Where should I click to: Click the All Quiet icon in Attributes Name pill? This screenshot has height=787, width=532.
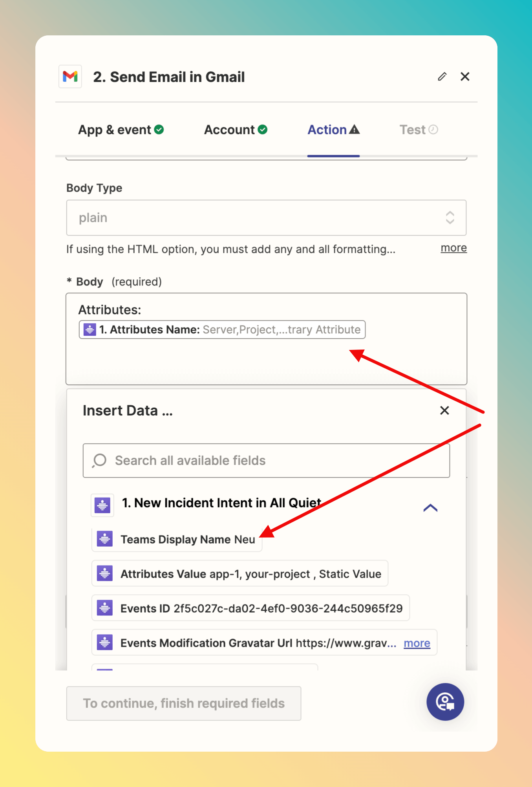pos(90,329)
